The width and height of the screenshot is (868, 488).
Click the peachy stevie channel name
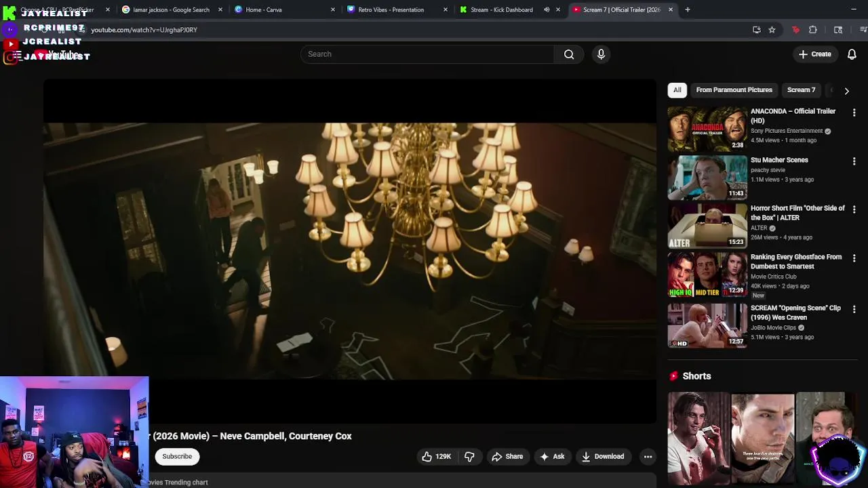tap(768, 170)
